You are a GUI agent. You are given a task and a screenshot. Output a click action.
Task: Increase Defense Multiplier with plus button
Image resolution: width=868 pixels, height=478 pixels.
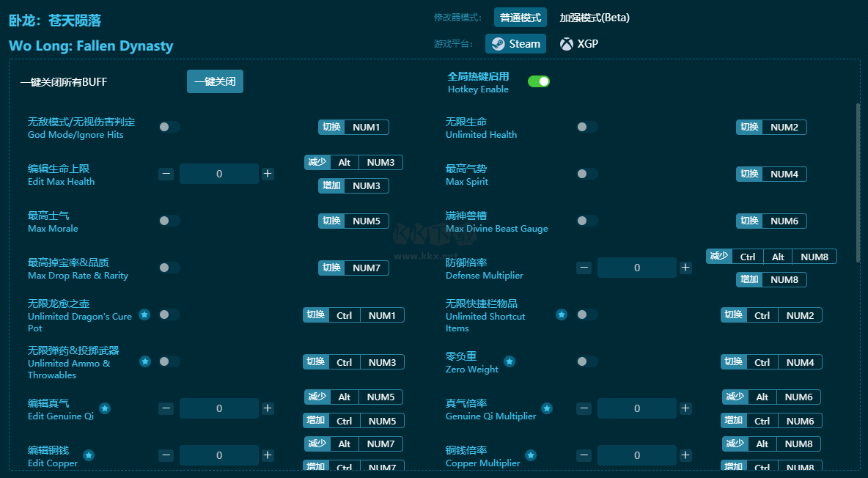(685, 268)
